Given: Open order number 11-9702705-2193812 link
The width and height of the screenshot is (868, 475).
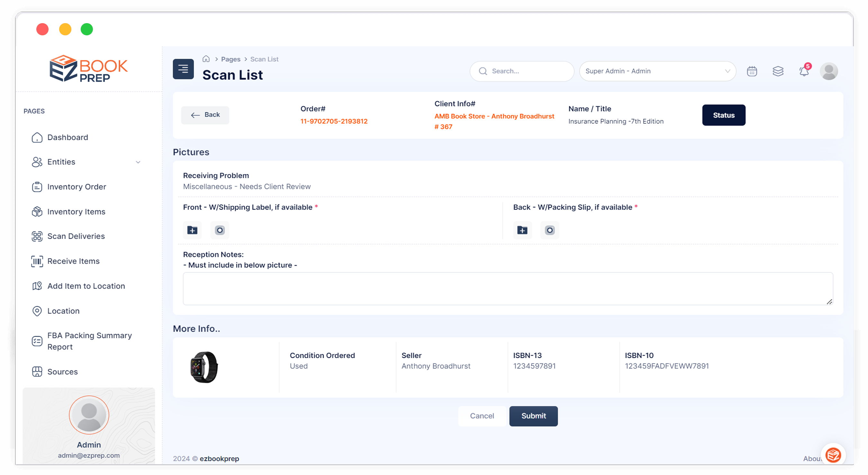Looking at the screenshot, I should [334, 121].
